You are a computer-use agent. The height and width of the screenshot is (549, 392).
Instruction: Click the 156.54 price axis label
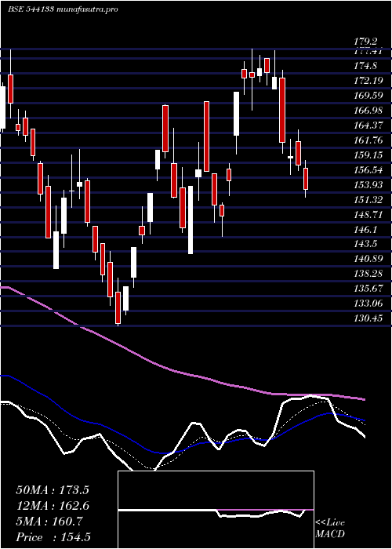pos(368,170)
